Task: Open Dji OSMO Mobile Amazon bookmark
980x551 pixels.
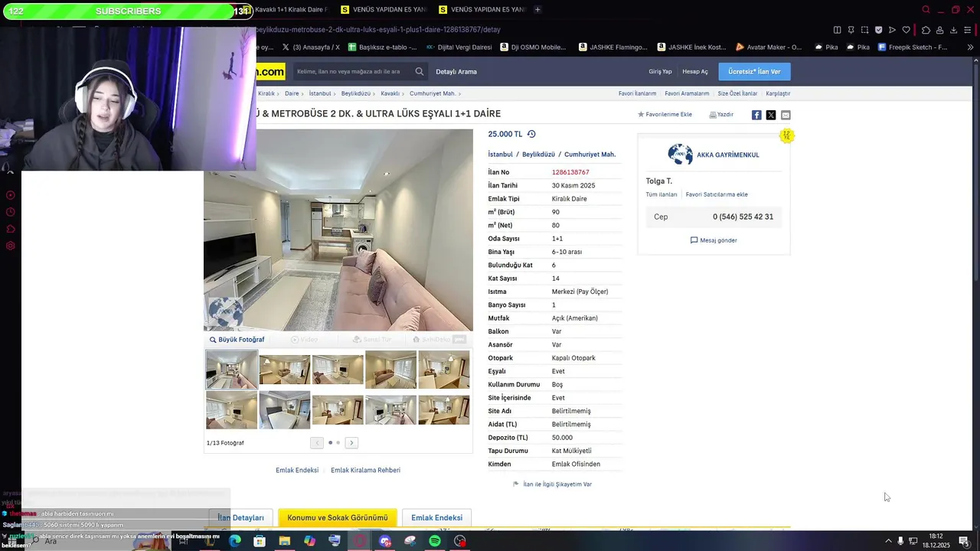Action: point(533,47)
